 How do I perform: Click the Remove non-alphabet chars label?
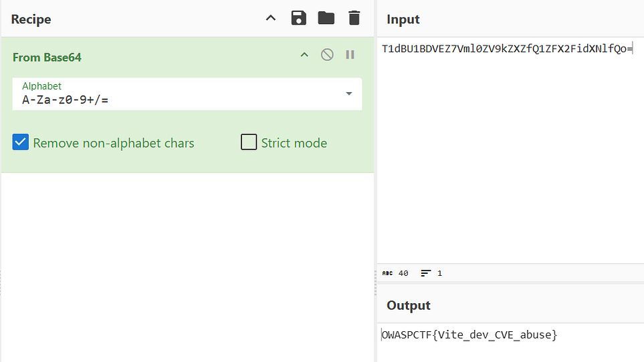(114, 143)
